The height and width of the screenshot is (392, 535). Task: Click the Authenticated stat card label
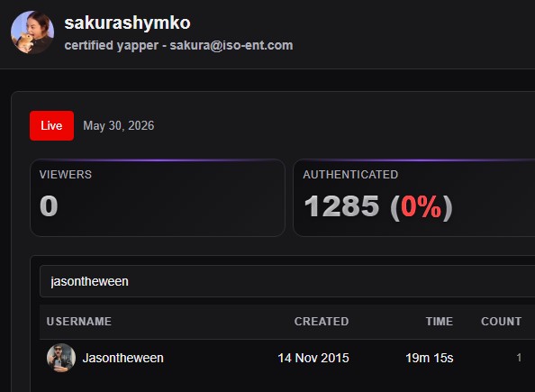click(350, 175)
